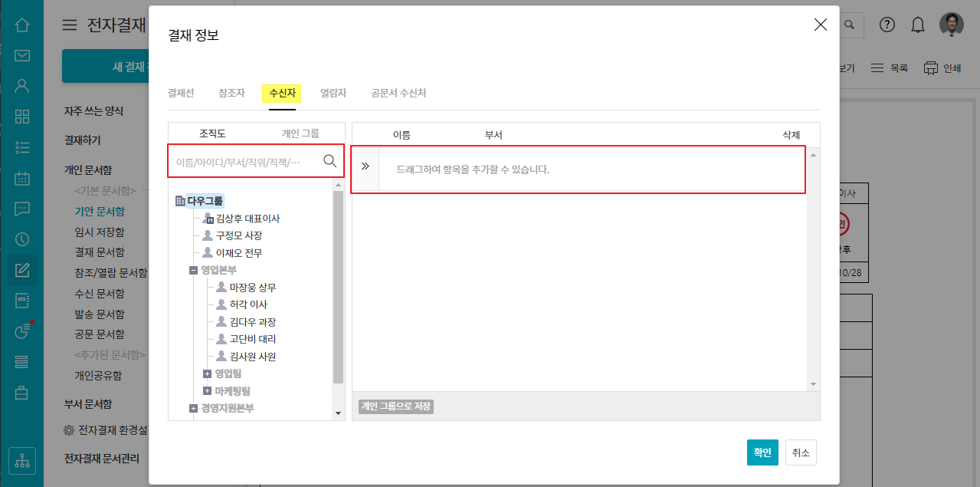Click the 개인 그룹으로 저장 button
980x487 pixels.
click(396, 406)
